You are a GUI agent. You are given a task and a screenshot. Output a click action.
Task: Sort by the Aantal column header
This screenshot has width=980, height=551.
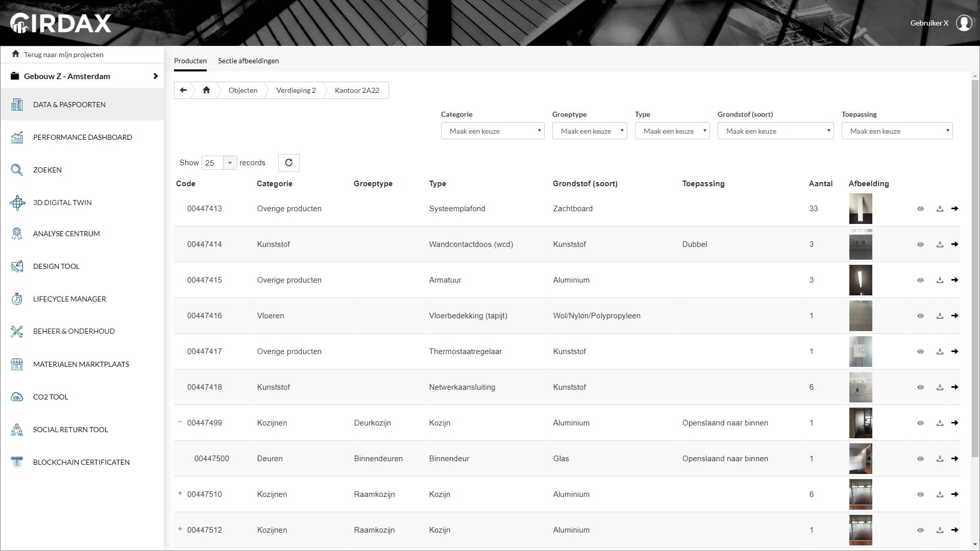pos(821,184)
